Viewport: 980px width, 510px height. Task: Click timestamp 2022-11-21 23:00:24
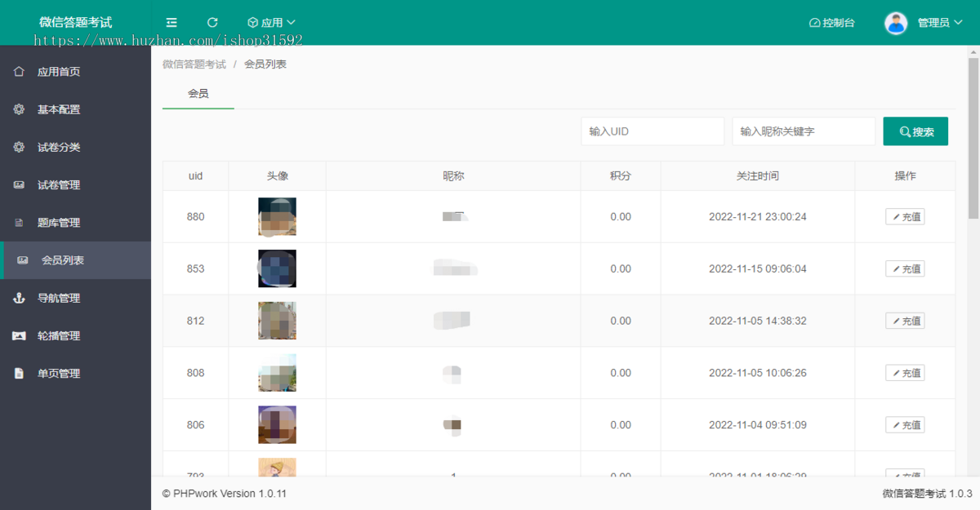coord(758,217)
